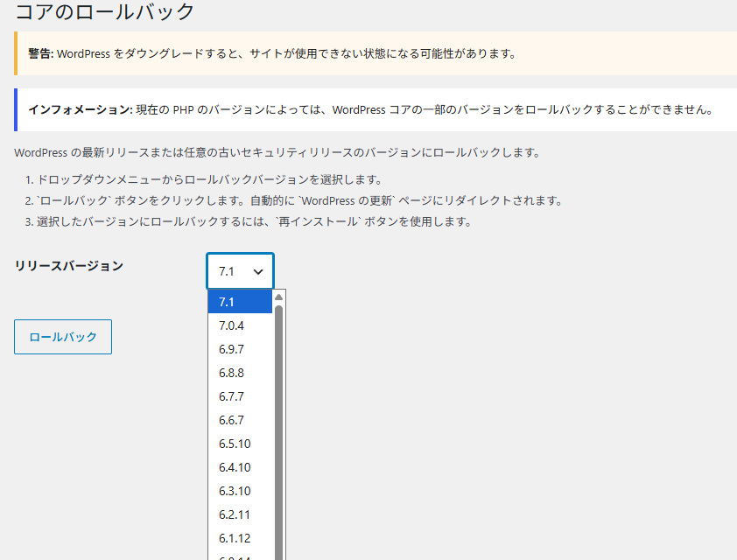Open the release version dropdown showing 7.1
Viewport: 737px width, 560px height.
click(x=240, y=271)
